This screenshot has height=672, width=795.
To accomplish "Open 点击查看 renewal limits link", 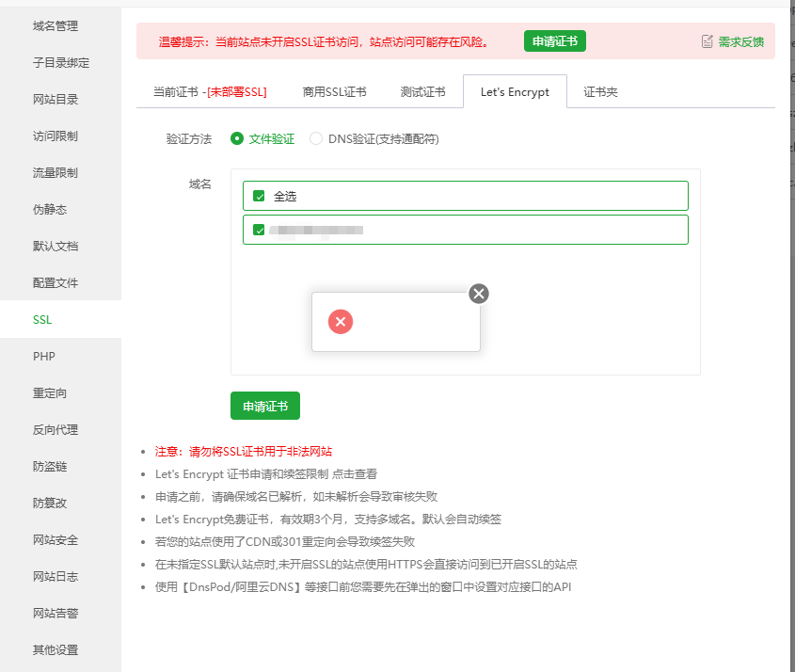I will click(x=355, y=473).
